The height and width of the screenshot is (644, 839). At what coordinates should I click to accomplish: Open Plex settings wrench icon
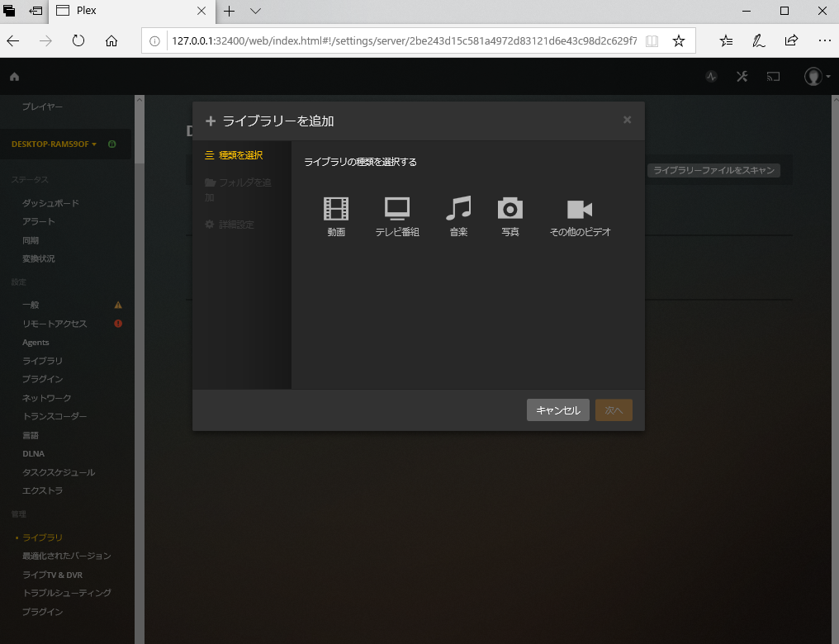(x=742, y=77)
